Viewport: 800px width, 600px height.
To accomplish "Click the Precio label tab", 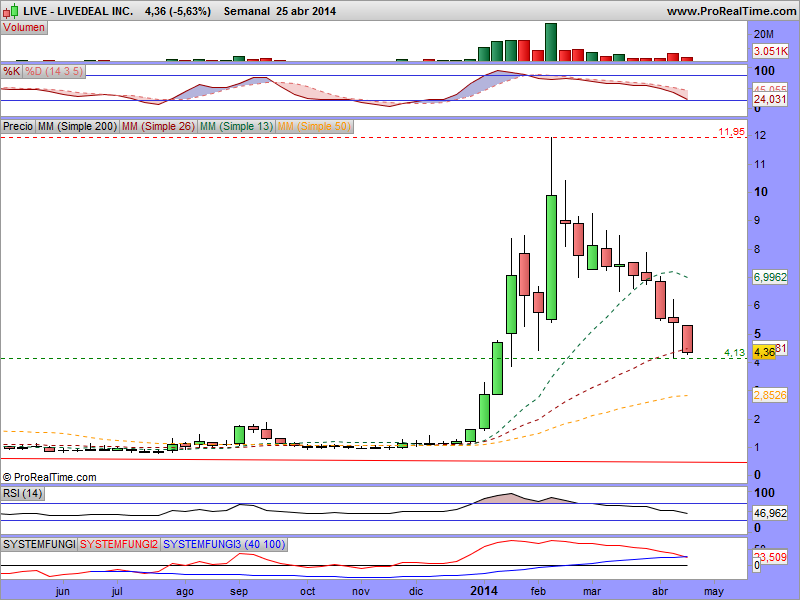I will coord(18,127).
